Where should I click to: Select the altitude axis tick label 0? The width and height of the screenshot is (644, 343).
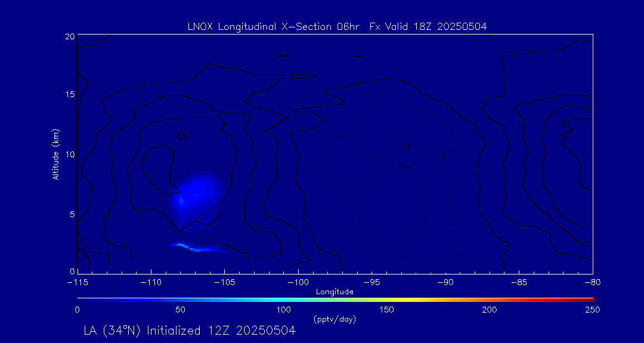(72, 271)
